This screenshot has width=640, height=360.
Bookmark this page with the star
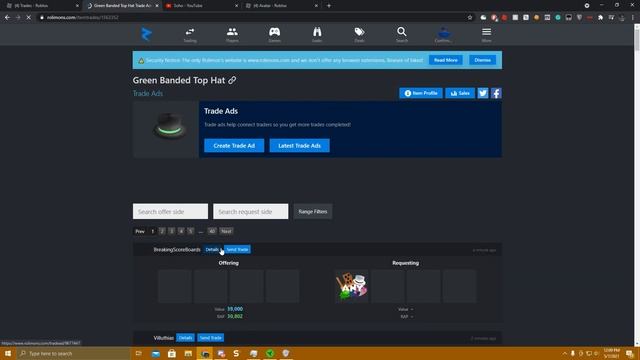pyautogui.click(x=470, y=18)
